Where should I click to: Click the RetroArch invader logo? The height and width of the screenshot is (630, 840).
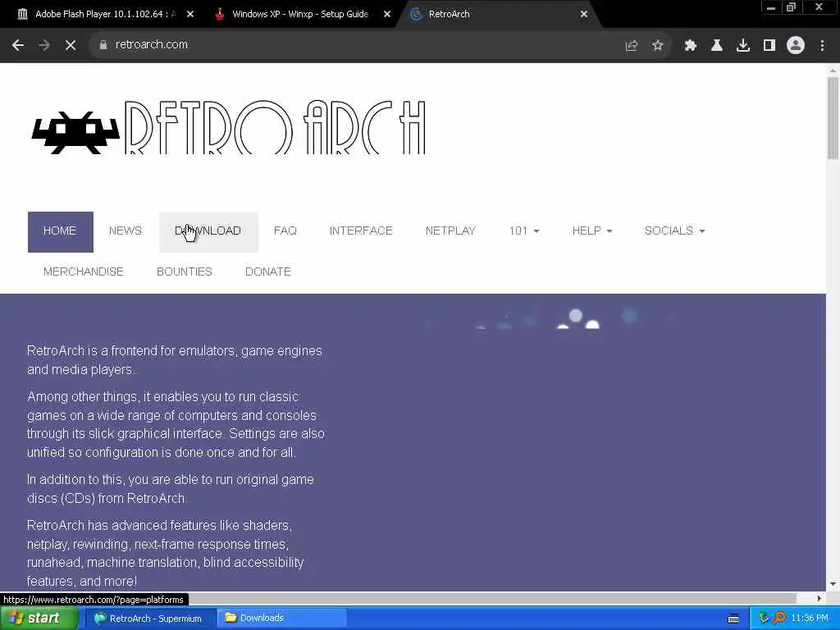pyautogui.click(x=75, y=132)
